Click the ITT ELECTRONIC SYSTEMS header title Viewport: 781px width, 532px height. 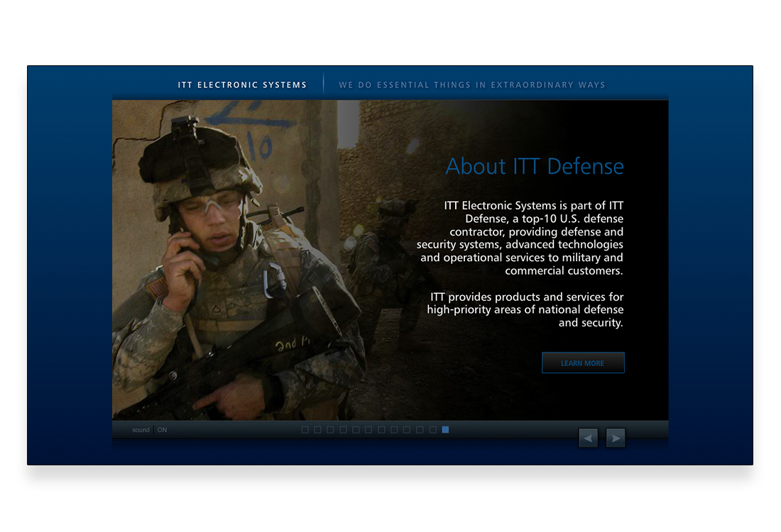pos(242,85)
